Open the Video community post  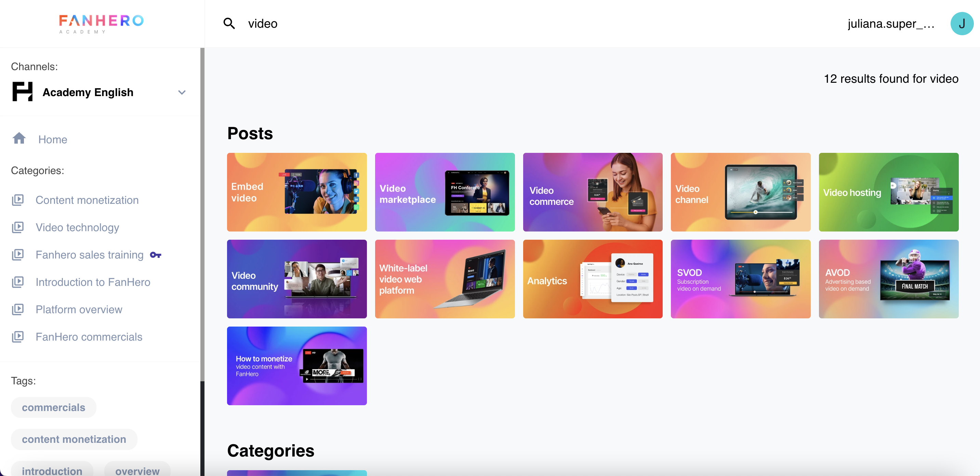(x=297, y=279)
